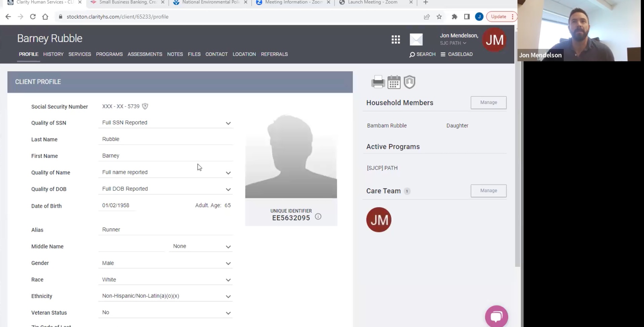Click the Unique Identifier info icon
Viewport: 644px width, 327px height.
click(318, 217)
